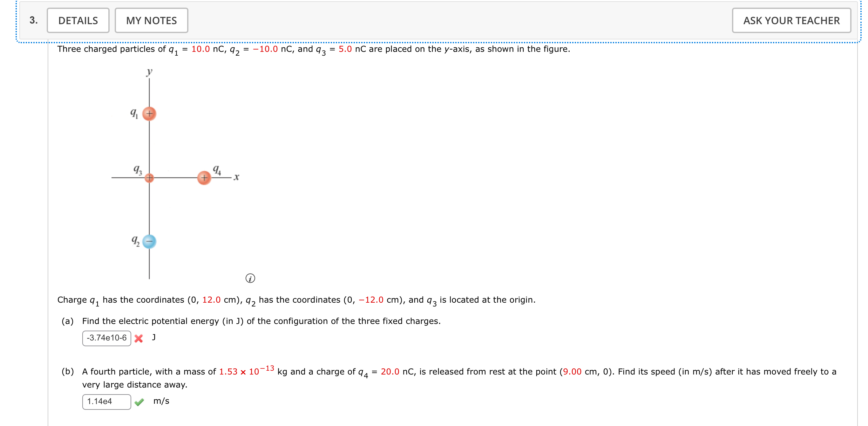Image resolution: width=868 pixels, height=426 pixels.
Task: Focus the part (b) answer field with 1.14e4
Action: coord(106,402)
